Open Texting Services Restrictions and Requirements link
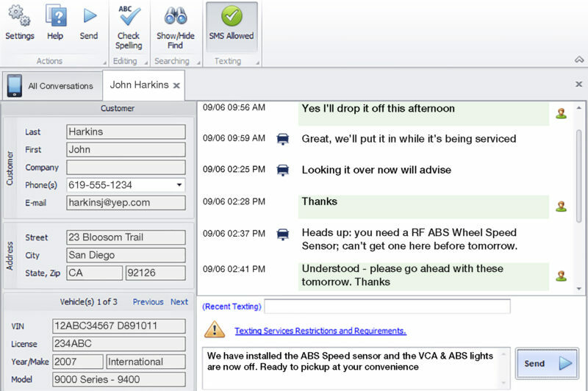Screen dimensions: 588x391 [320, 331]
